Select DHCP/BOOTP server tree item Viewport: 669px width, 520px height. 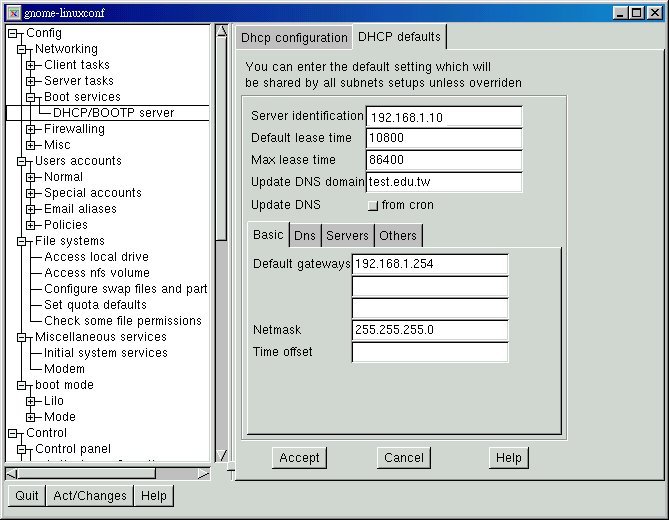[113, 113]
